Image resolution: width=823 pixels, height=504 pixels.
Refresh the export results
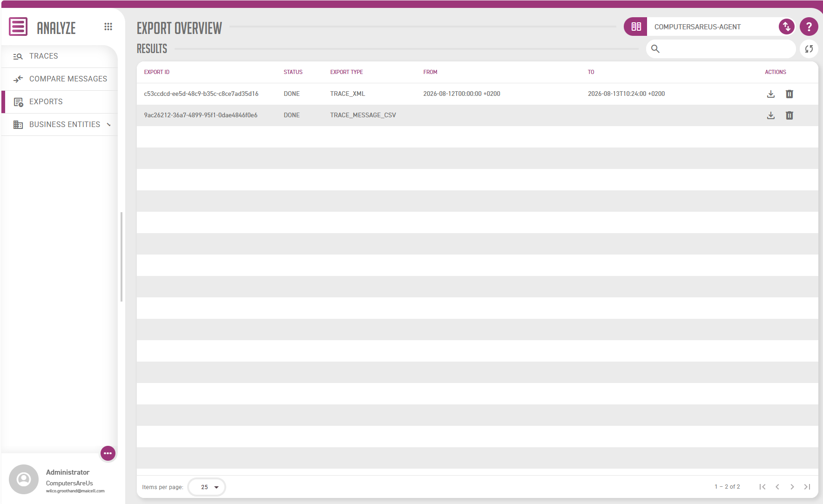(809, 49)
